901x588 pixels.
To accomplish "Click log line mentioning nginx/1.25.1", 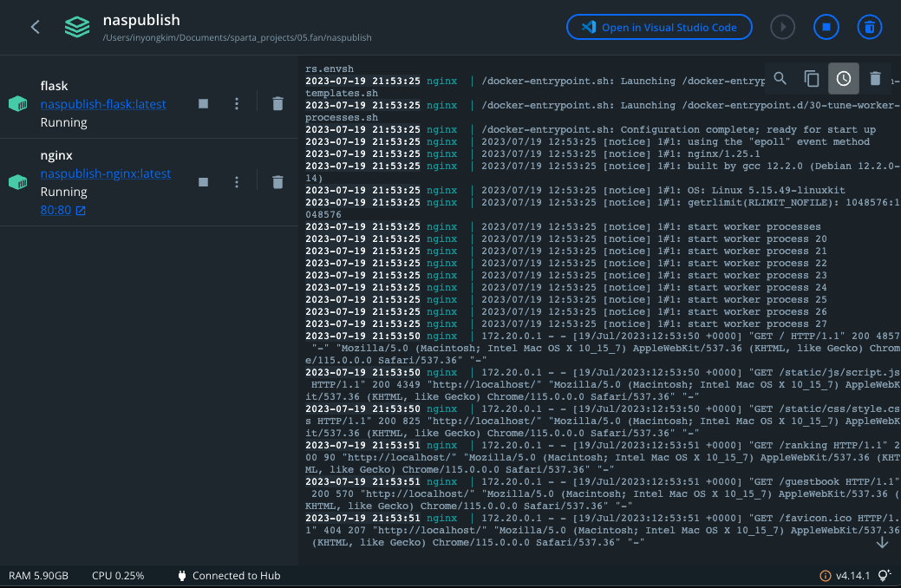I will coord(532,154).
